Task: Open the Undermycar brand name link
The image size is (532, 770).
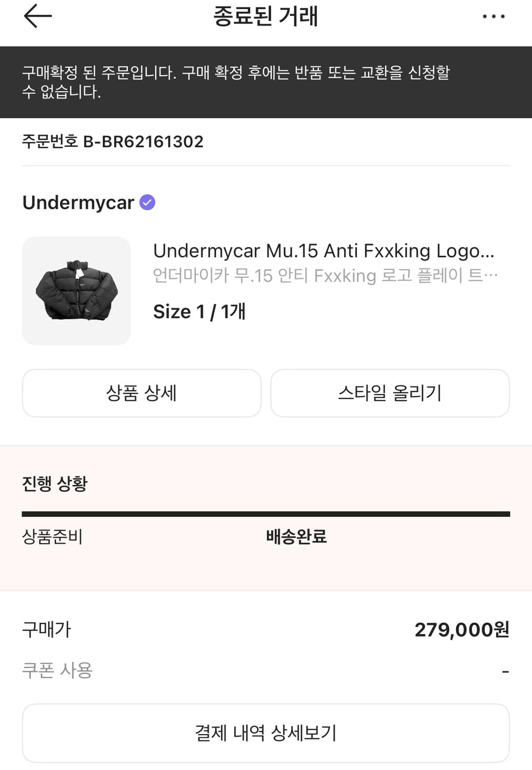Action: 78,203
